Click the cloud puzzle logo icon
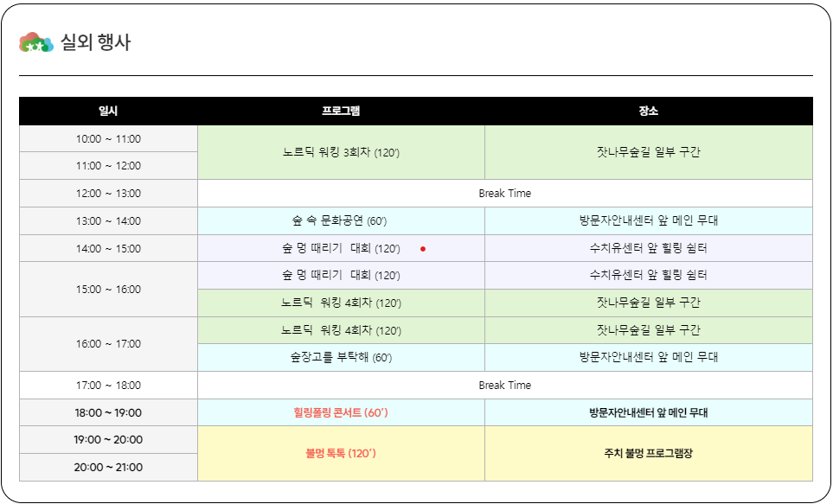833x504 pixels. (x=35, y=40)
